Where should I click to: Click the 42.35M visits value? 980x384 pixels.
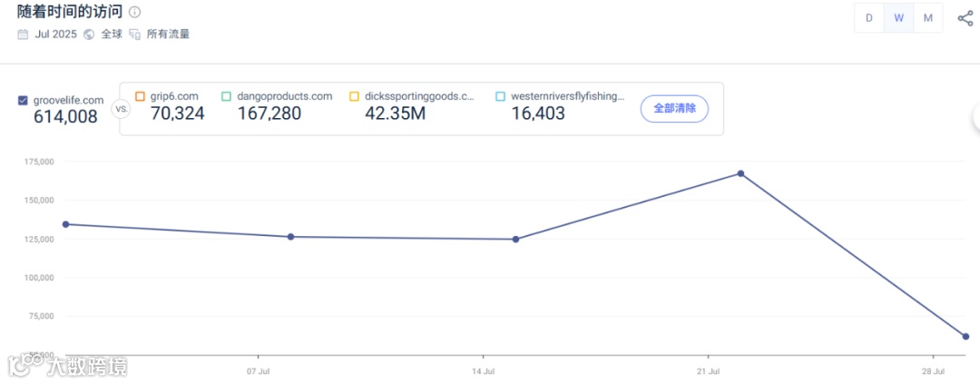[x=395, y=113]
